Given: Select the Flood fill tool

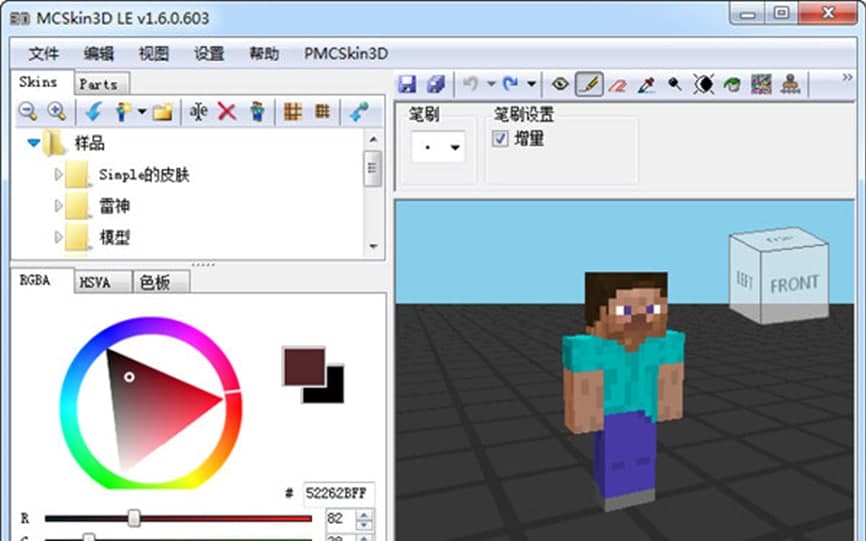Looking at the screenshot, I should click(x=732, y=85).
